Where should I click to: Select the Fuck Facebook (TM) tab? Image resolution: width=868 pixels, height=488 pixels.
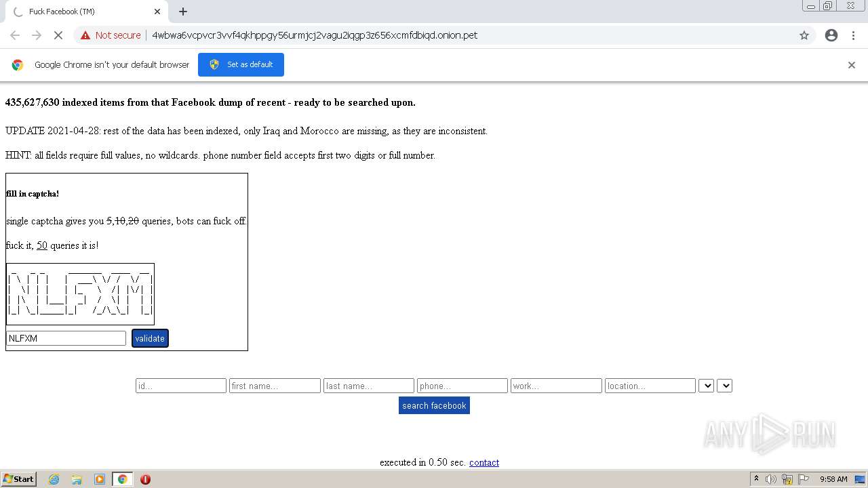tap(87, 12)
